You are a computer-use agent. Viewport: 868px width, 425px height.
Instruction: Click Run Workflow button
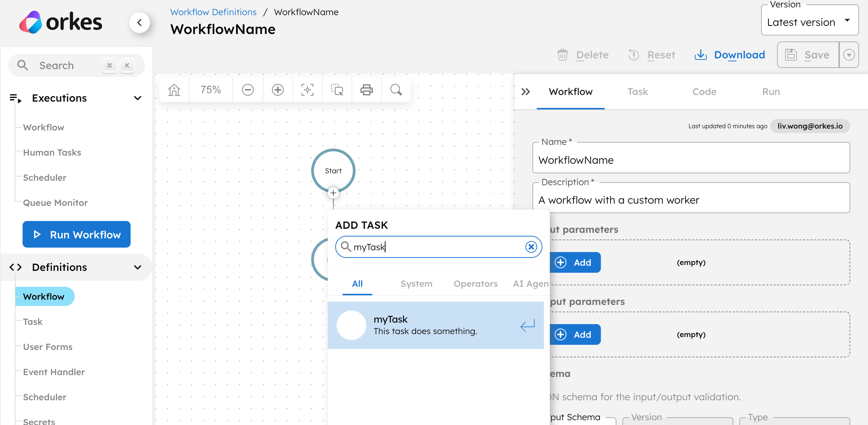pos(77,234)
